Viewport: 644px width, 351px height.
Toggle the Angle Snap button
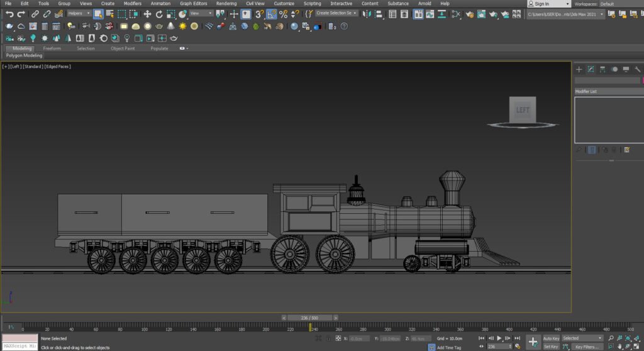coord(271,14)
